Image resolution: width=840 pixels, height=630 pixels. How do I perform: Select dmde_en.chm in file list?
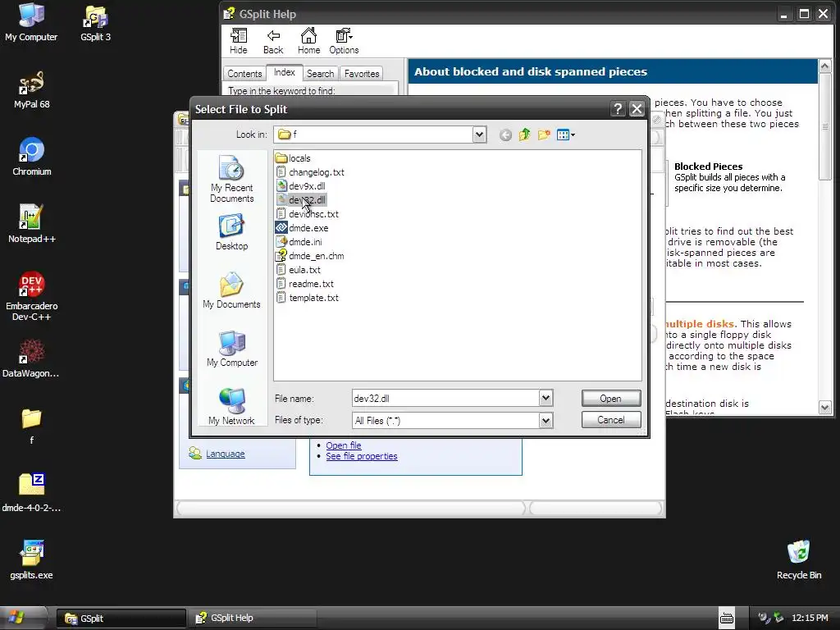[310, 256]
